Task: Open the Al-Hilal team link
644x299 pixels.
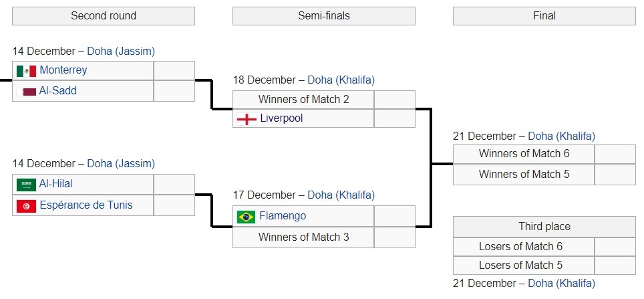Action: pyautogui.click(x=56, y=183)
